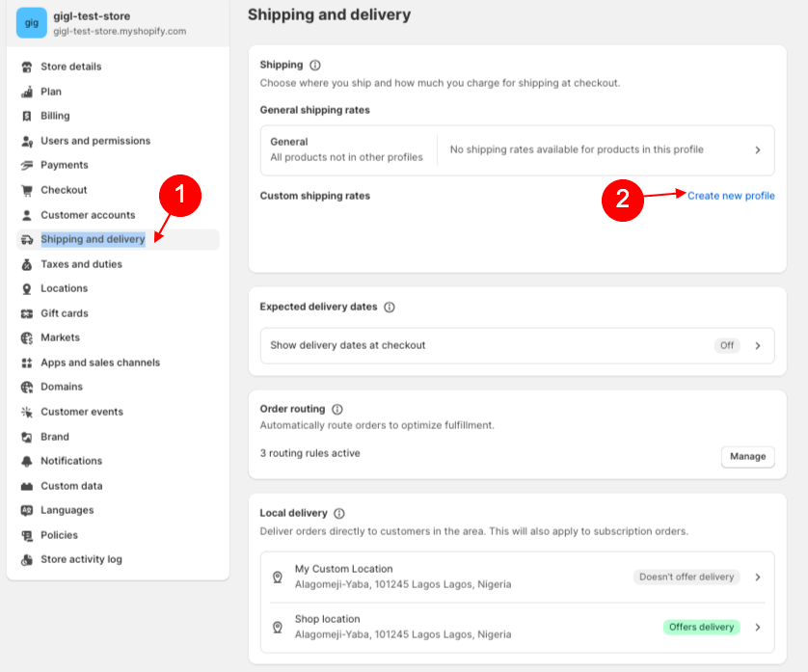Viewport: 808px width, 672px height.
Task: Click the Gift cards icon
Action: pos(27,313)
